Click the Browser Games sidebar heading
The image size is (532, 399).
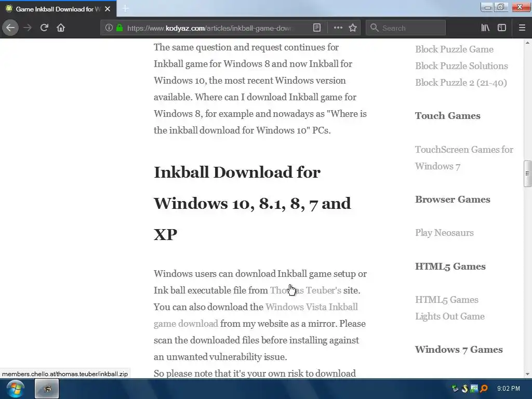[453, 199]
